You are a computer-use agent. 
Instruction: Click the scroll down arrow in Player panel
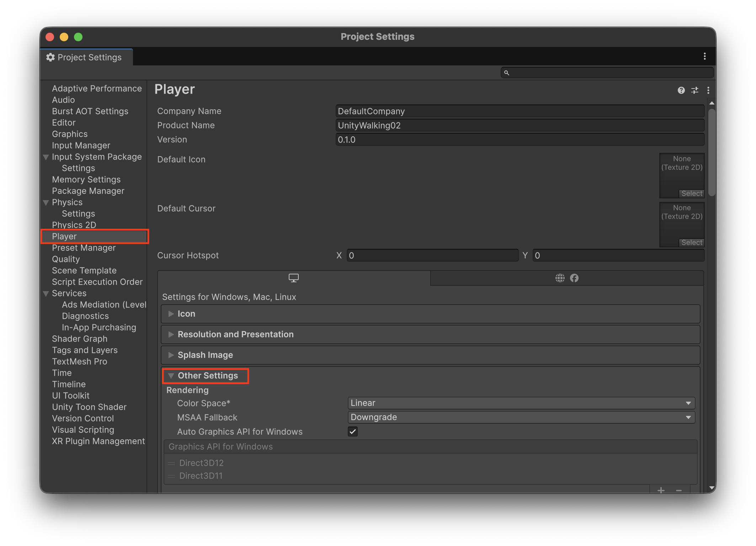(712, 488)
